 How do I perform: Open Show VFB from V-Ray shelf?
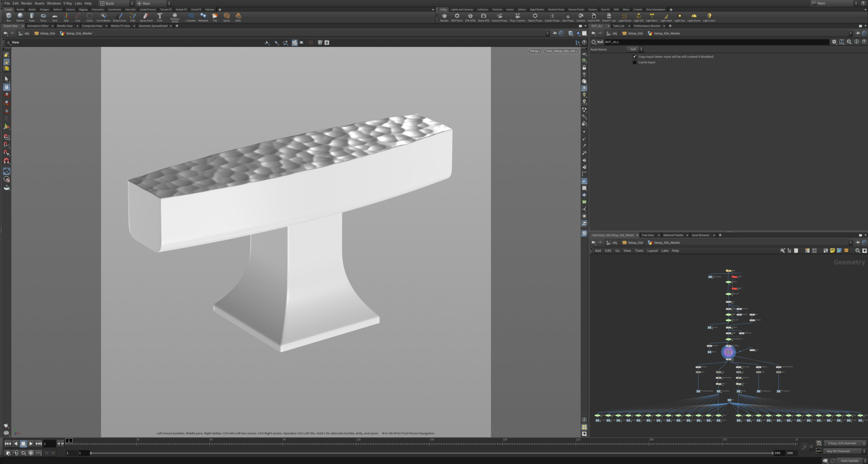[x=483, y=17]
